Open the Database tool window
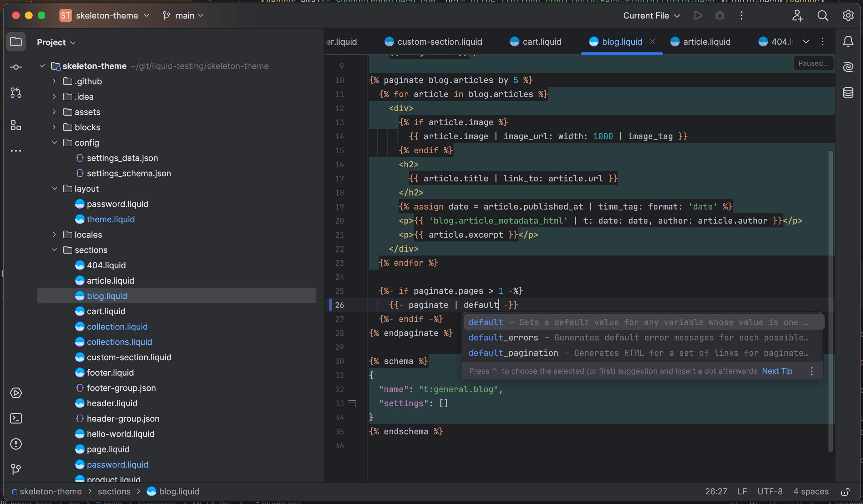This screenshot has width=863, height=504. click(x=848, y=92)
